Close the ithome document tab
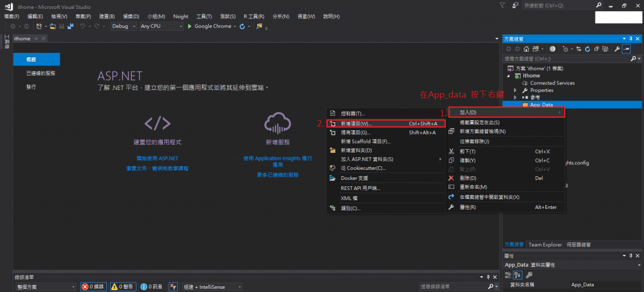This screenshot has width=644, height=292. click(x=43, y=38)
